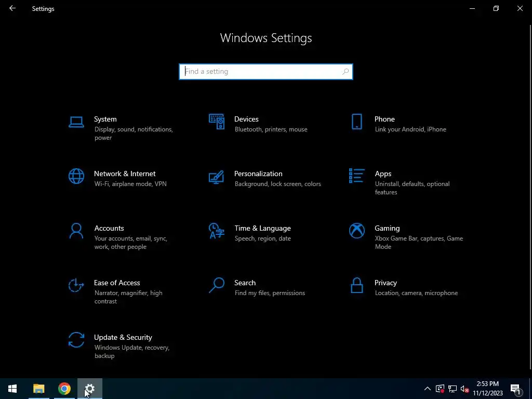Click the Privacy title
The image size is (532, 399).
coord(385,283)
